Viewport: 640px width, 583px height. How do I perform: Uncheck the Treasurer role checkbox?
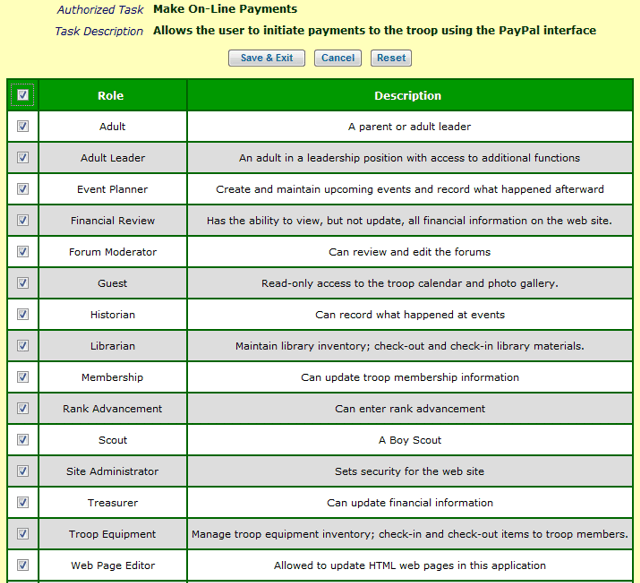click(x=23, y=502)
